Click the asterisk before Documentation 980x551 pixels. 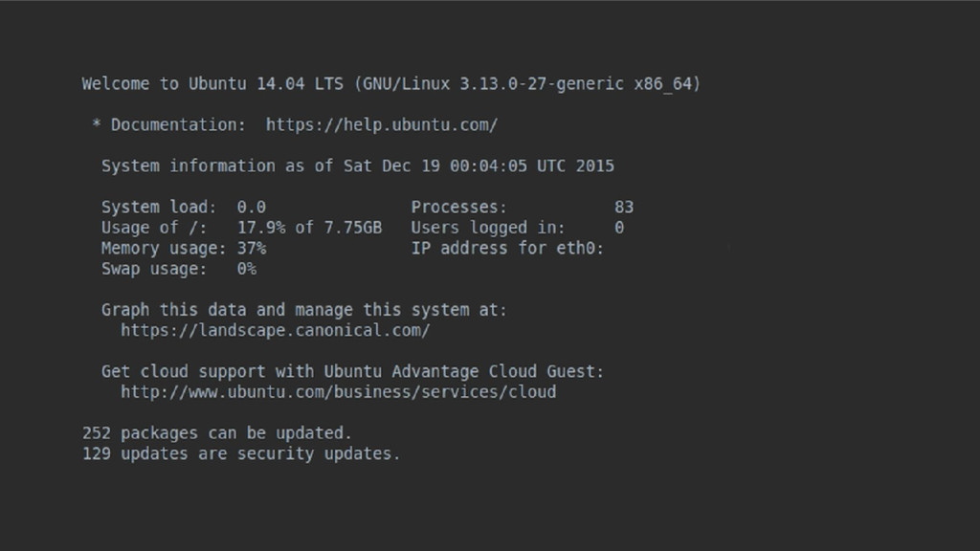pyautogui.click(x=97, y=124)
